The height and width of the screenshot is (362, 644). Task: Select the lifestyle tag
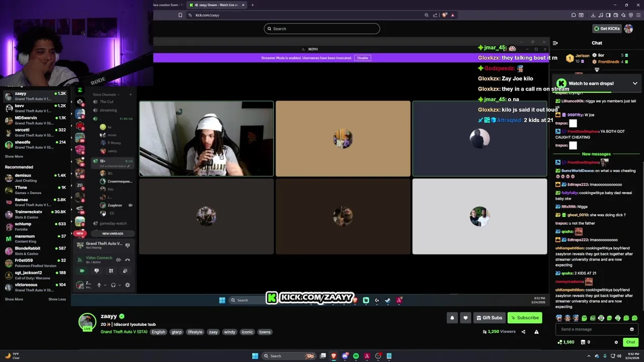click(195, 332)
